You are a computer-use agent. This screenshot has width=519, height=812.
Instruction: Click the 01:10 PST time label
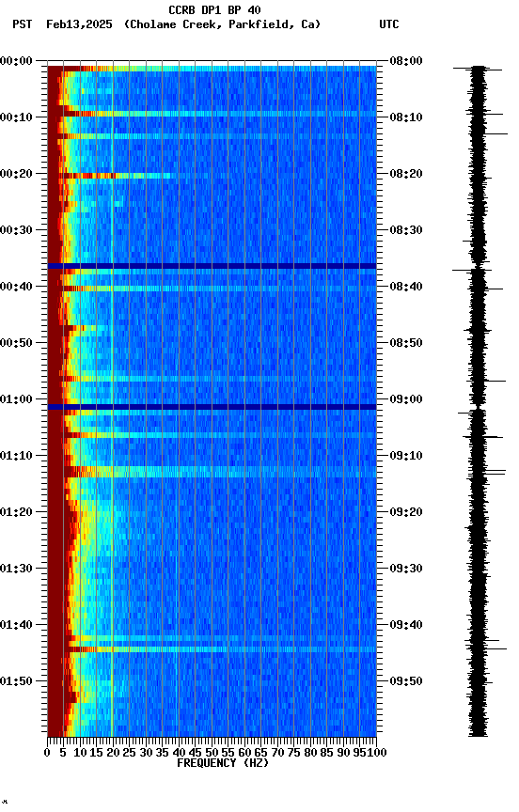(x=16, y=456)
